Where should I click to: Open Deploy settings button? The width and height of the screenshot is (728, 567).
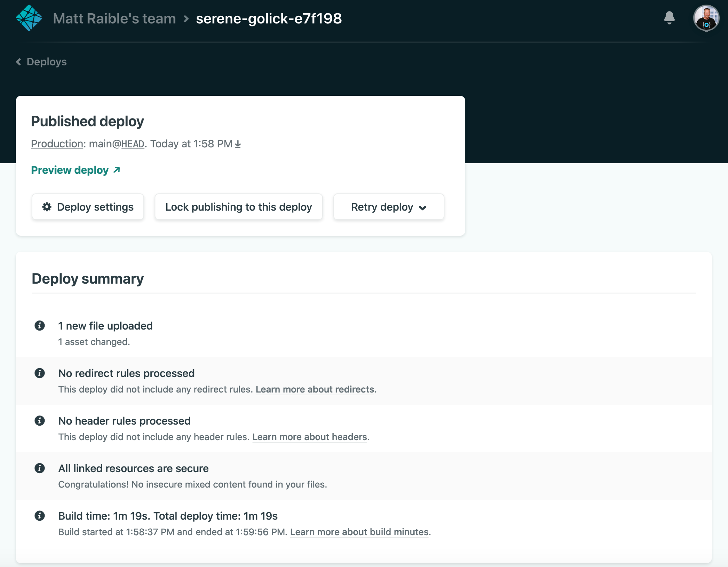88,207
